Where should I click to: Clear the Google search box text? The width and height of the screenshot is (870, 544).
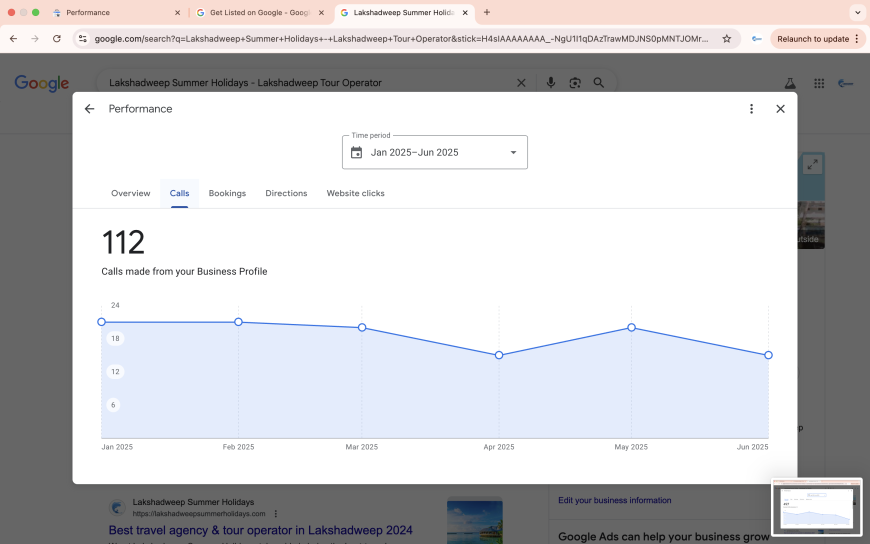pyautogui.click(x=520, y=83)
